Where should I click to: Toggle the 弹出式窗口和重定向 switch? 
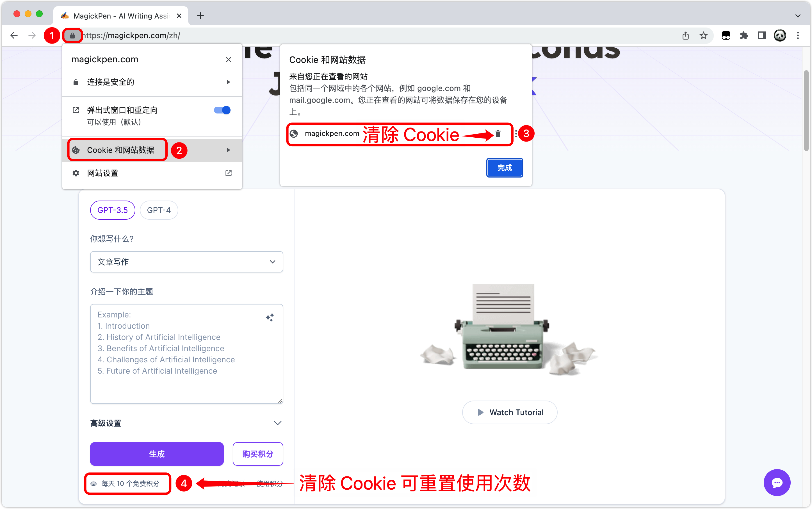222,110
